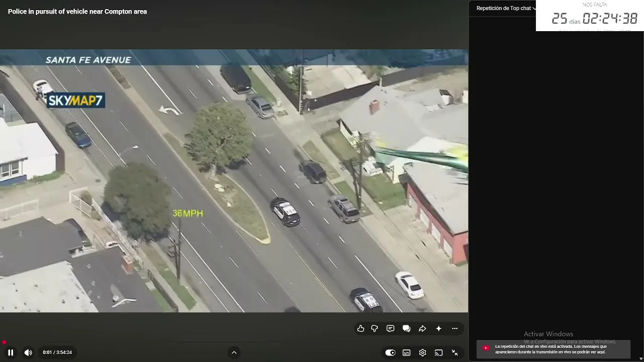Cast video to another device

click(x=439, y=352)
